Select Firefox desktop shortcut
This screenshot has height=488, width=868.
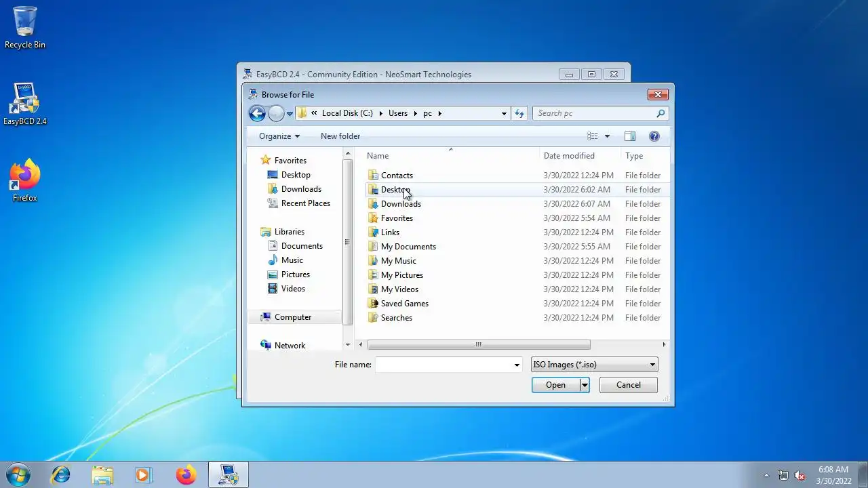tap(25, 180)
